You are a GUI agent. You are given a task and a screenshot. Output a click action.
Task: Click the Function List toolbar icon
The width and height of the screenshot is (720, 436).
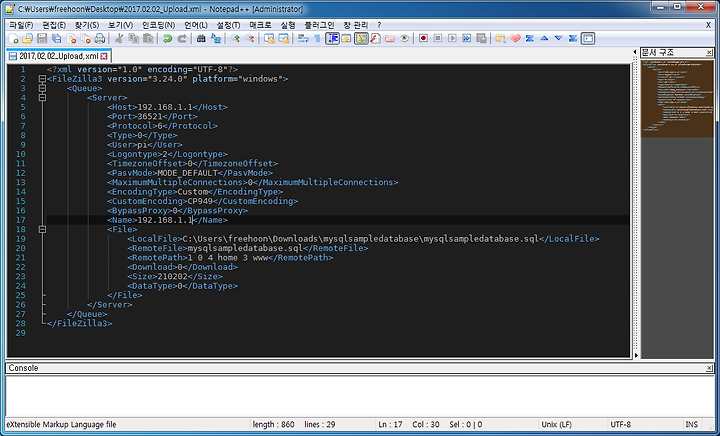(x=375, y=39)
